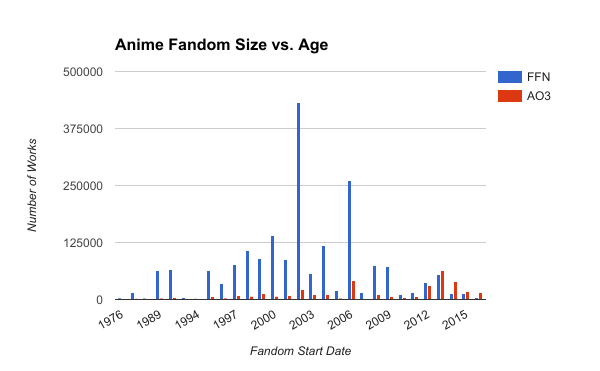Screen dimensions: 600x371
Task: Click the 2000 x-axis label
Action: point(264,320)
